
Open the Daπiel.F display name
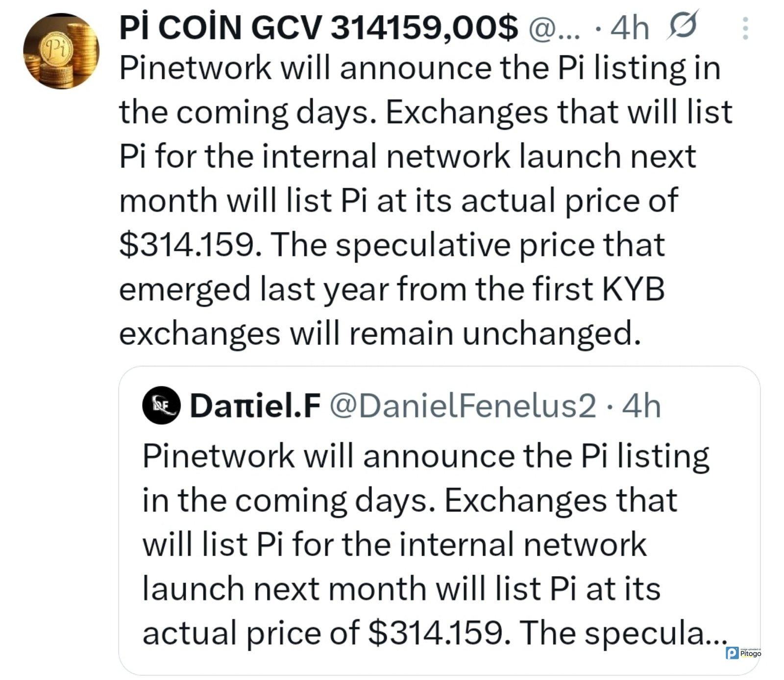click(255, 406)
